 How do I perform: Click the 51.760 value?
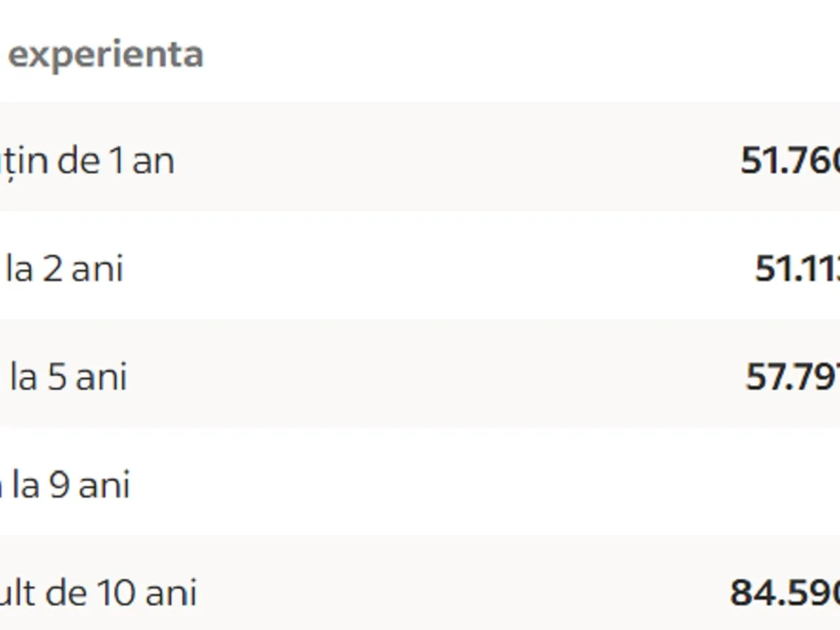(791, 161)
